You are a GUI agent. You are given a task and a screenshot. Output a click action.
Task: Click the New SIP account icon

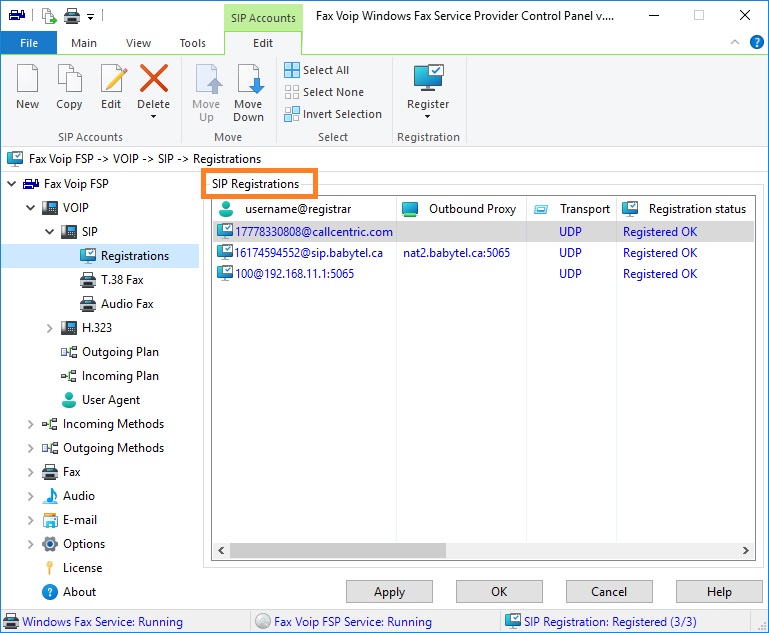27,78
